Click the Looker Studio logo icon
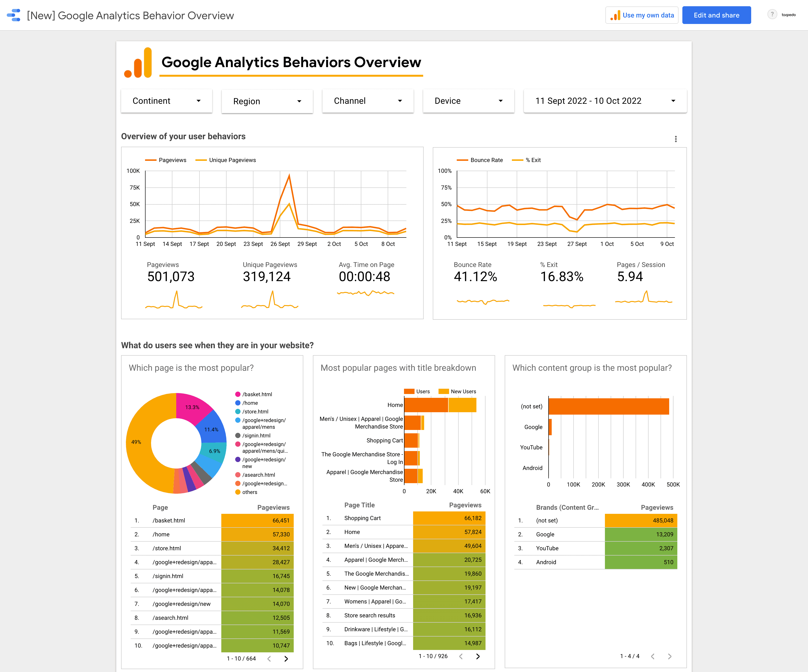This screenshot has width=808, height=672. coord(14,15)
